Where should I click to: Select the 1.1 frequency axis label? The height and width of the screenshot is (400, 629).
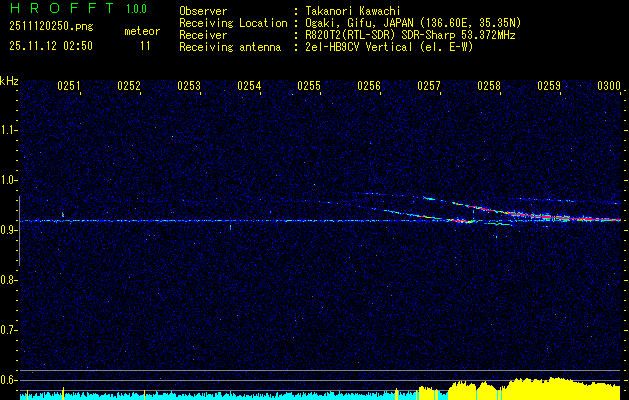pyautogui.click(x=9, y=130)
